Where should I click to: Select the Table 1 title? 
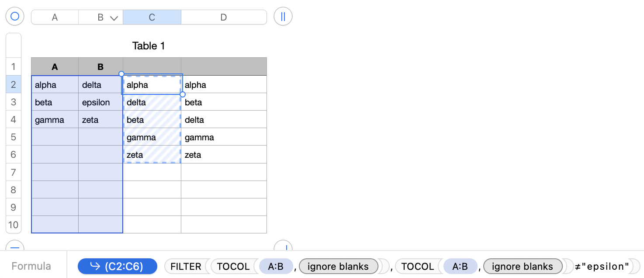[x=149, y=46]
